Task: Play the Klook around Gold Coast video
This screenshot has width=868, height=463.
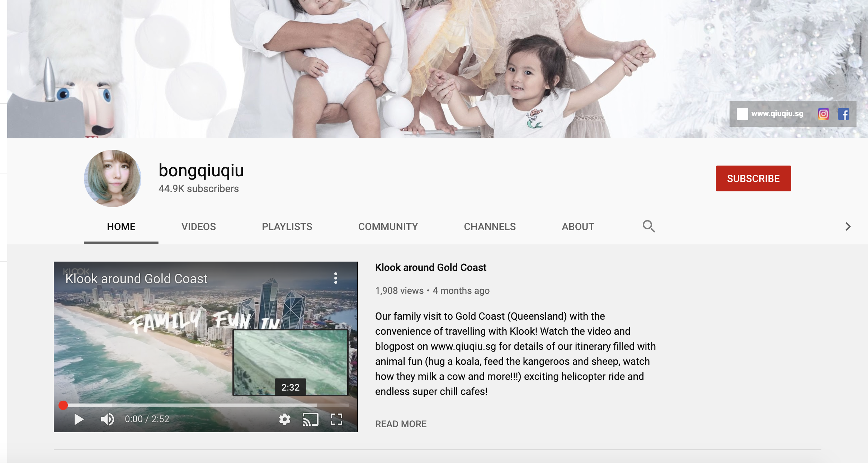Action: click(x=79, y=419)
